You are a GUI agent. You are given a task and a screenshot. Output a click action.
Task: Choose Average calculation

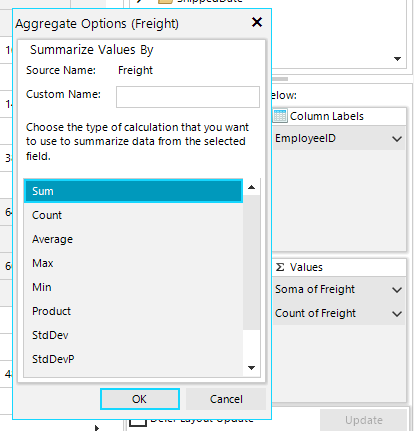[133, 239]
